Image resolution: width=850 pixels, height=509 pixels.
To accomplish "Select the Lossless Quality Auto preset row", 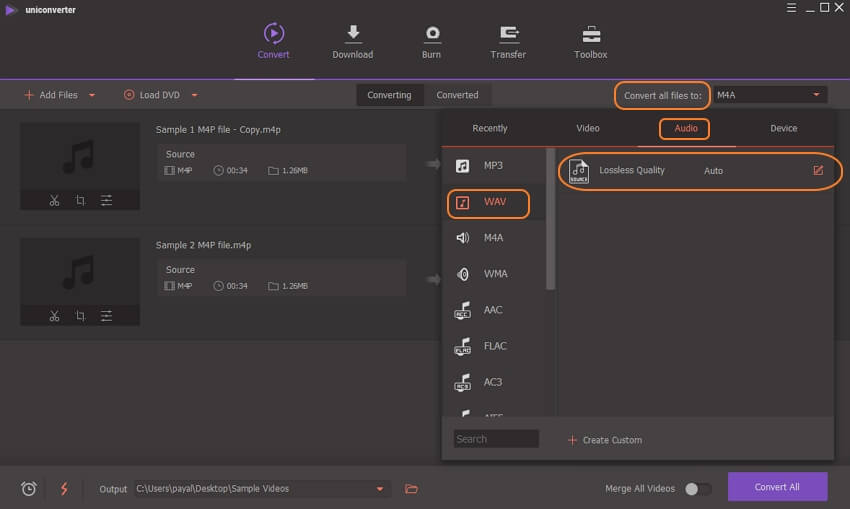I will tap(697, 171).
